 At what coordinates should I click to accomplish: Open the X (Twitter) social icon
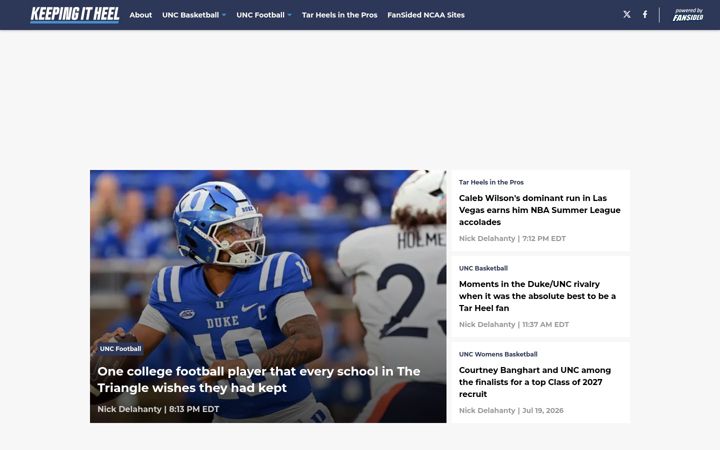pos(627,15)
